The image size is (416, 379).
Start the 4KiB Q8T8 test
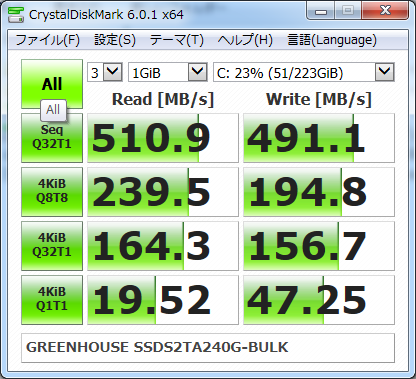point(52,192)
